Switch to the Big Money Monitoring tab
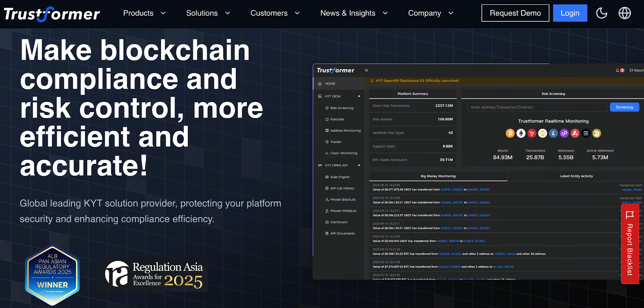The width and height of the screenshot is (644, 308). pyautogui.click(x=438, y=176)
